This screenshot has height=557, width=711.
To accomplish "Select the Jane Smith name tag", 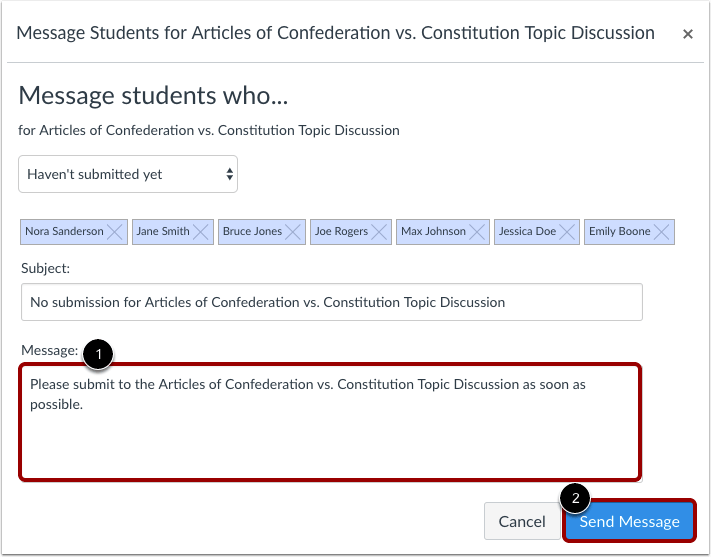I will (x=162, y=232).
